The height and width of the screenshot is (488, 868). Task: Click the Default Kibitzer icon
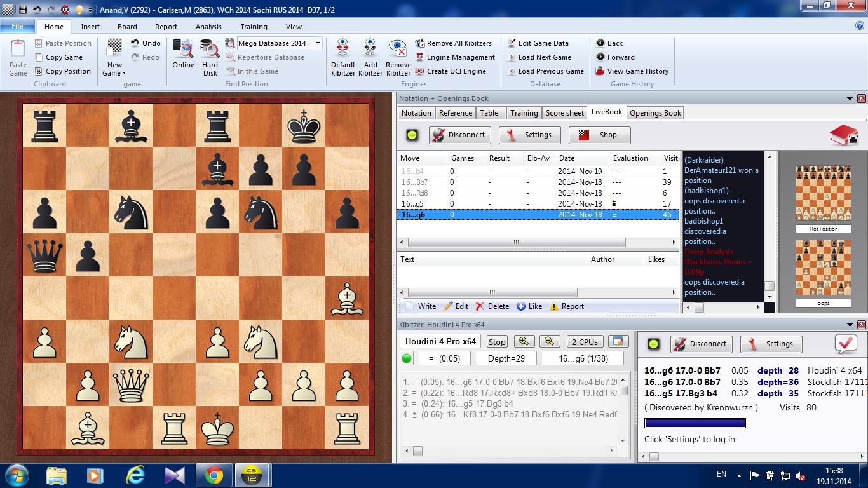(342, 50)
